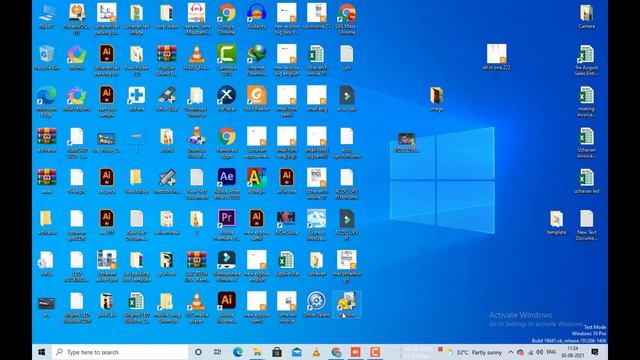Select the Wondershare Filmora desktop shortcut
Viewport: 640px width, 360px height.
coord(227,266)
